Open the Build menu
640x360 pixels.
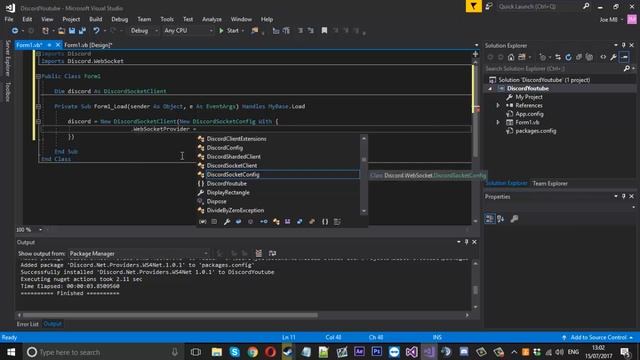[x=96, y=19]
